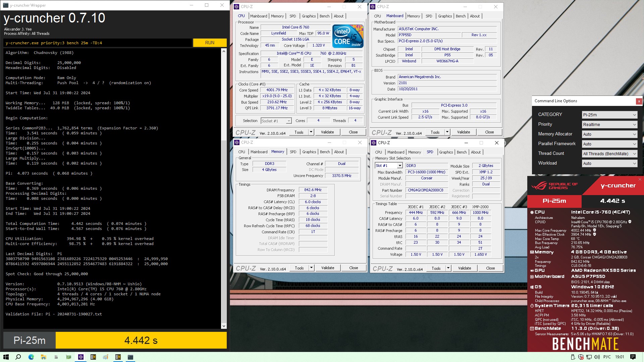Expand the Tools arrow in CPU-Z Memory window
The height and width of the screenshot is (362, 644).
click(311, 268)
